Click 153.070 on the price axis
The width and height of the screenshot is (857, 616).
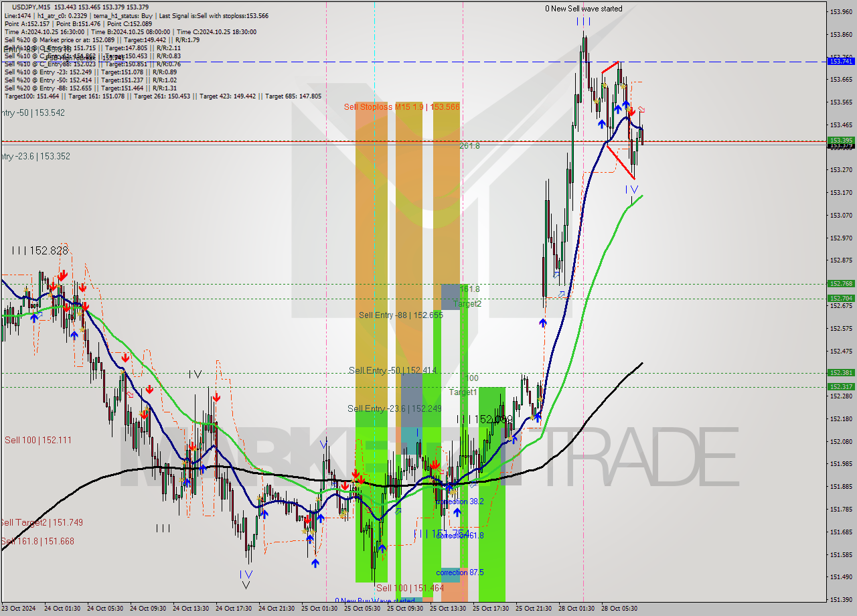(x=841, y=215)
